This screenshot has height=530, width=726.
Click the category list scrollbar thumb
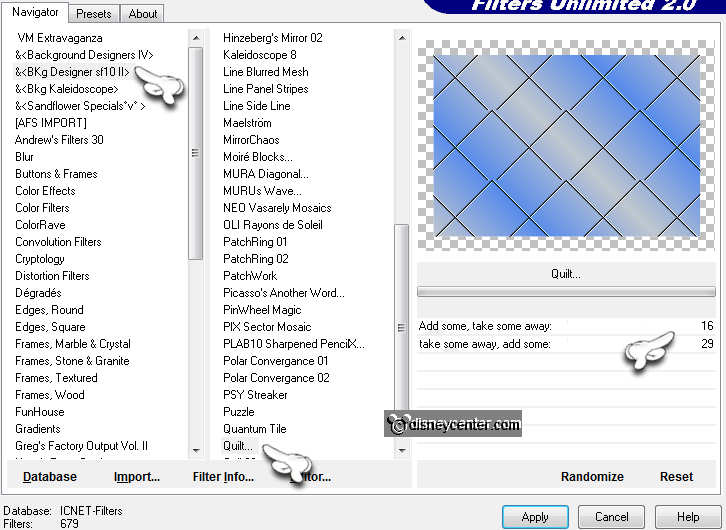pos(195,153)
